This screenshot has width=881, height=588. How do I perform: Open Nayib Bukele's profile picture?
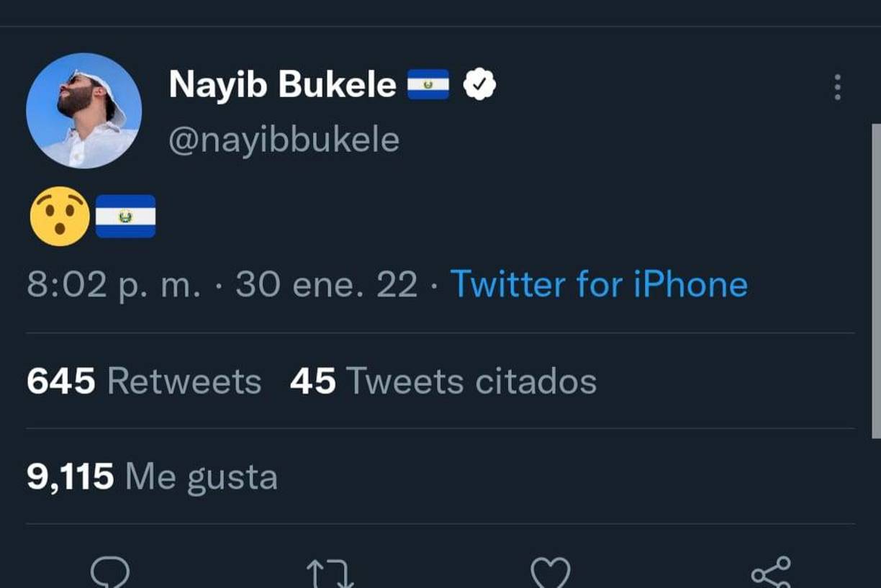click(x=84, y=110)
